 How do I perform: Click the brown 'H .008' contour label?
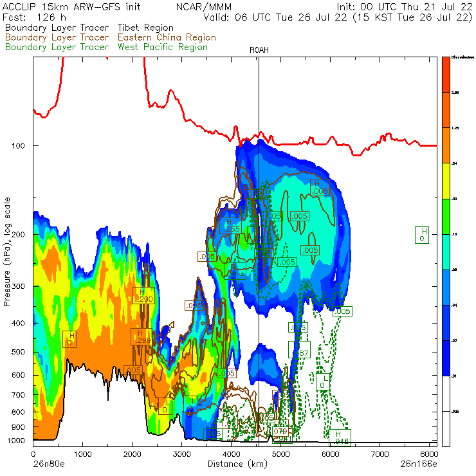(320, 188)
